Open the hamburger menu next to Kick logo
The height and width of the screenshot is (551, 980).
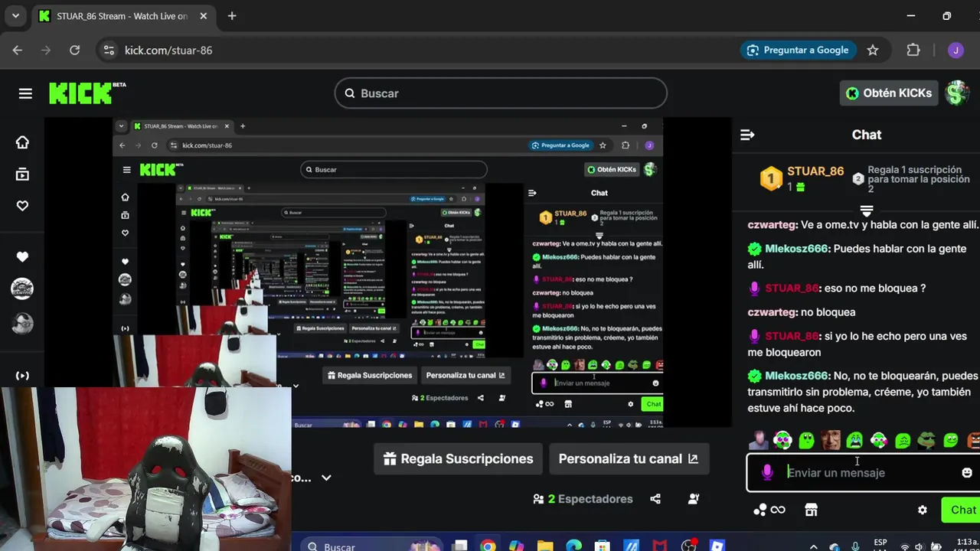[25, 93]
